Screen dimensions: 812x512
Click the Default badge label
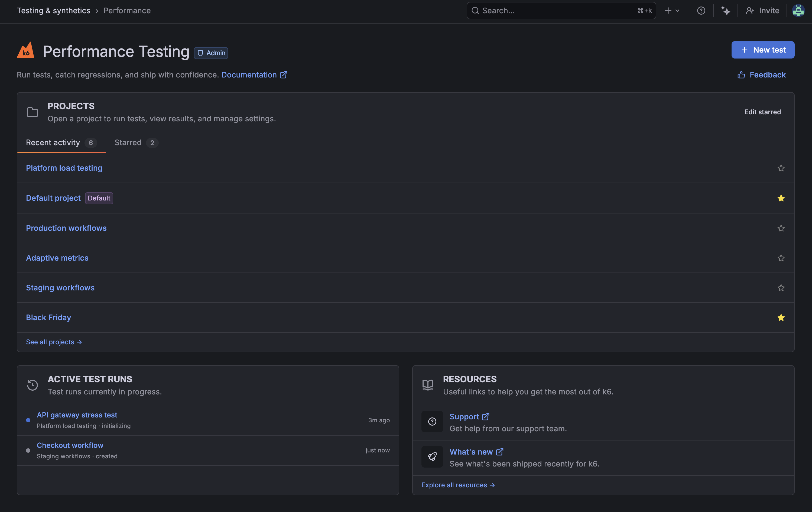pyautogui.click(x=99, y=198)
